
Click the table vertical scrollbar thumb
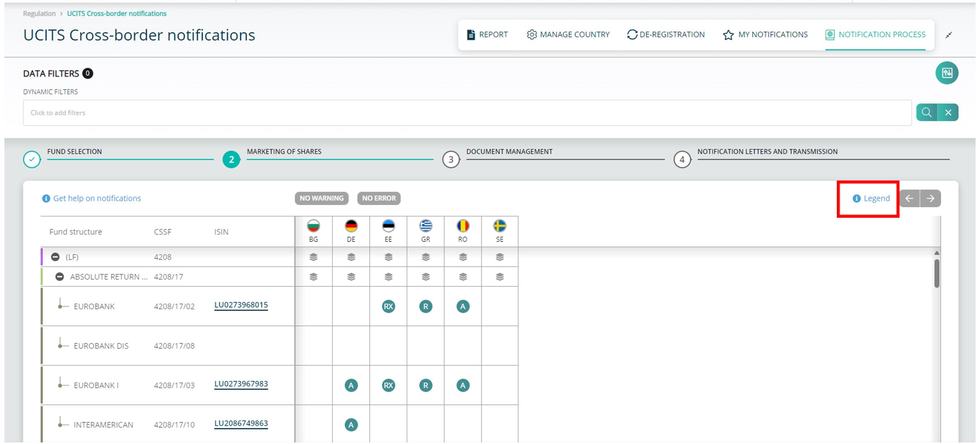click(x=937, y=273)
